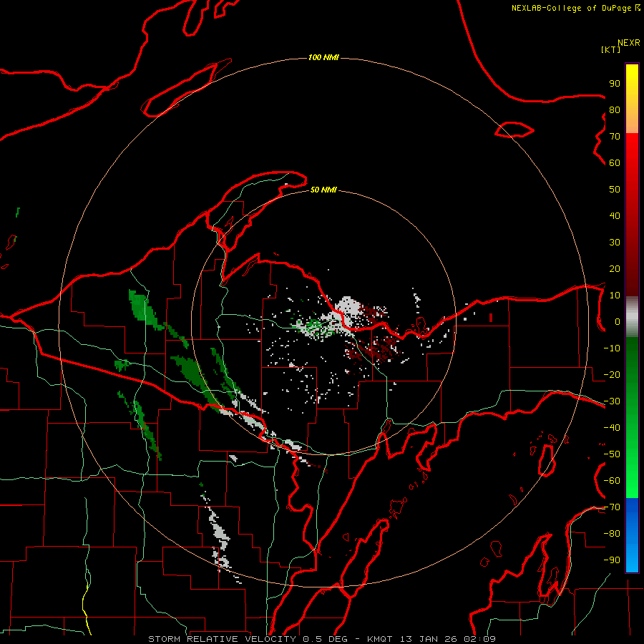
Task: Click the -40 value on velocity scale
Action: point(612,428)
